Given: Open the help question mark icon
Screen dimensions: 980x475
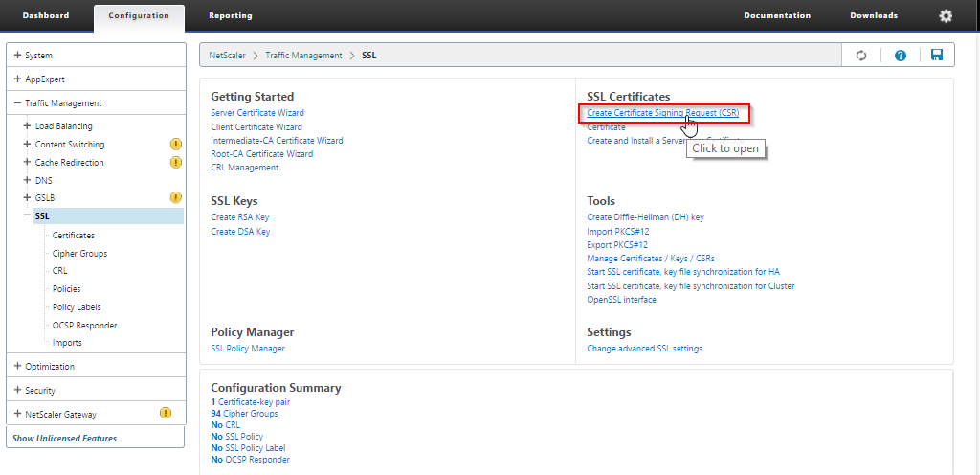Looking at the screenshot, I should (900, 56).
